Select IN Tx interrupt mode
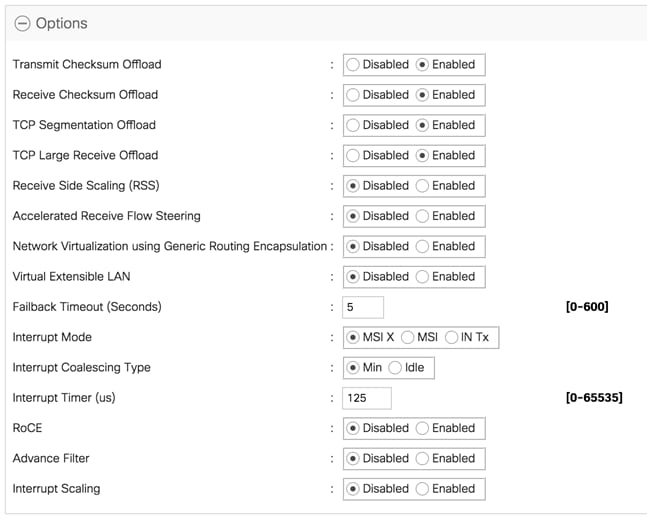The height and width of the screenshot is (521, 647). click(x=452, y=337)
